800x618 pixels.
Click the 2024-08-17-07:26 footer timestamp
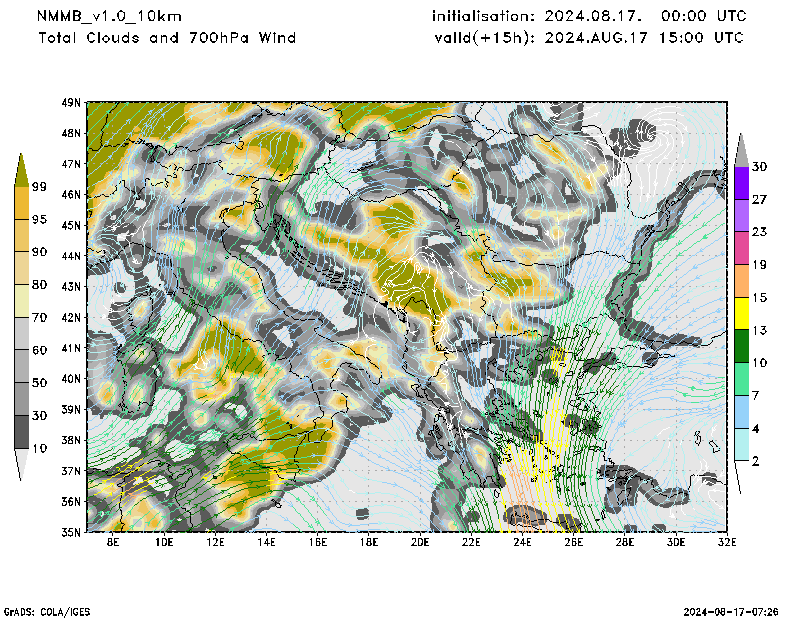coord(736,610)
